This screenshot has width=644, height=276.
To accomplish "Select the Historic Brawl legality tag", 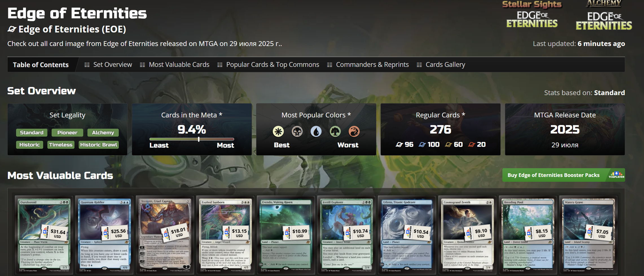I will 98,145.
